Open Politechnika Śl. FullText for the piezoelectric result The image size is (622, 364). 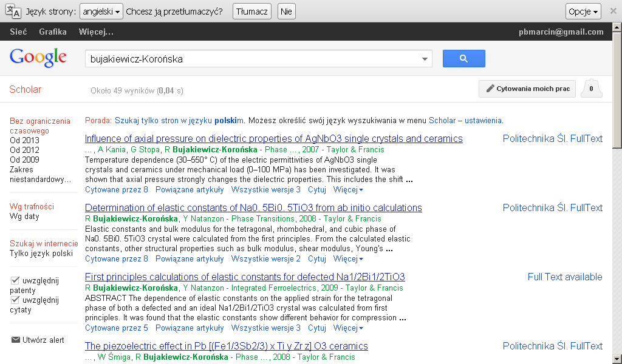pos(553,346)
